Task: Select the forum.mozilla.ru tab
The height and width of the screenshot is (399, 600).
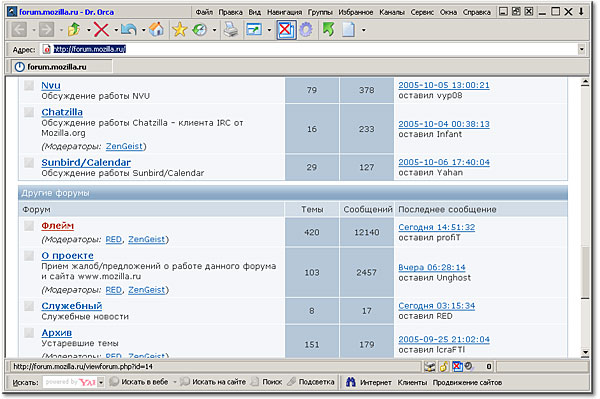Action: (x=61, y=67)
